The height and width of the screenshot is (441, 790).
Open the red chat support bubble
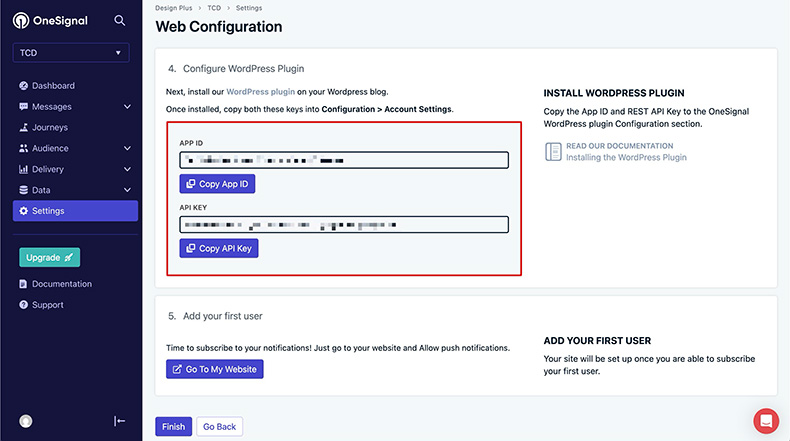(x=766, y=419)
